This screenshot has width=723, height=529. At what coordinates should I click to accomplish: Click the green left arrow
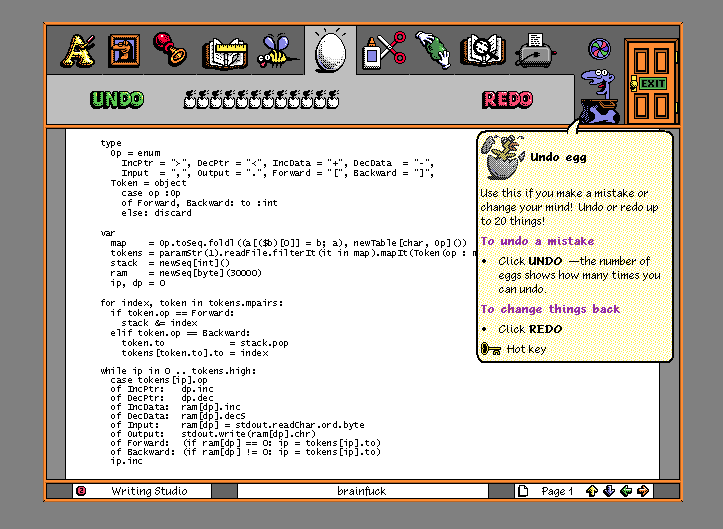[x=626, y=491]
